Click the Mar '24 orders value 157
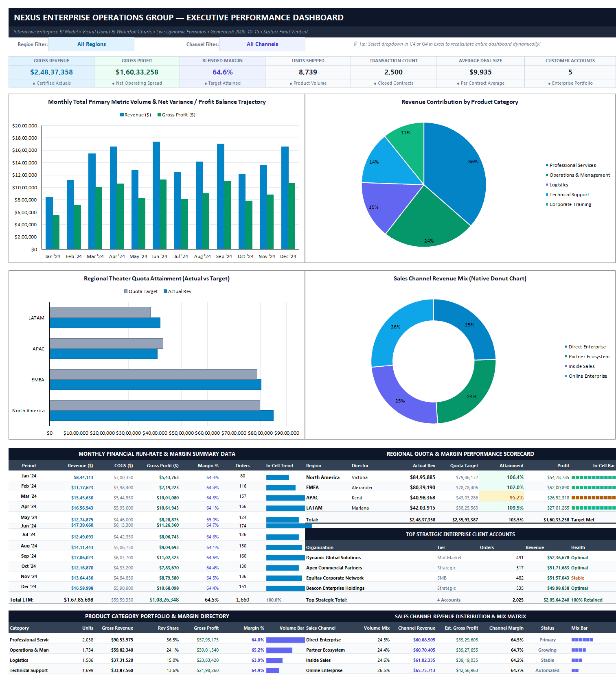616x674 pixels. (243, 496)
